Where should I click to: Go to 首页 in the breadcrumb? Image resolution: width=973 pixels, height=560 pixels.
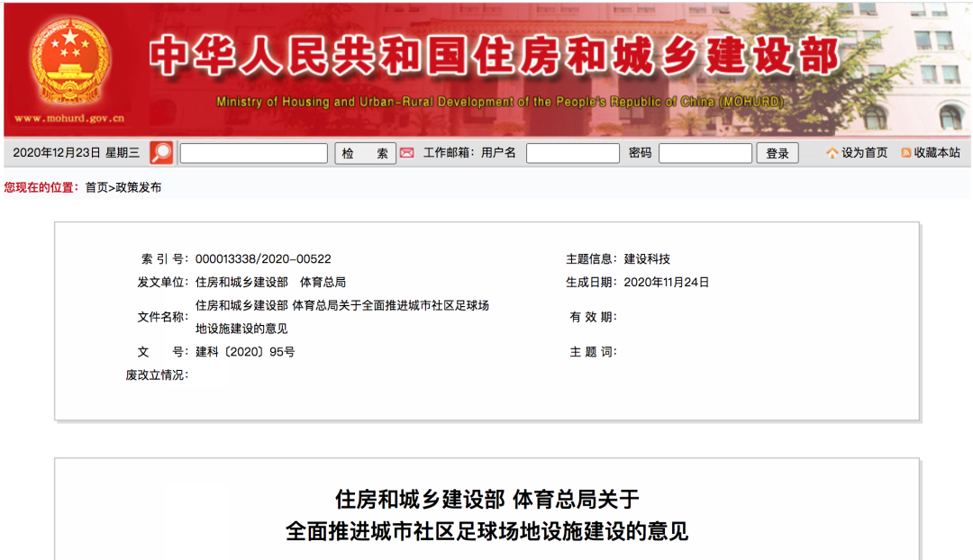pyautogui.click(x=96, y=187)
